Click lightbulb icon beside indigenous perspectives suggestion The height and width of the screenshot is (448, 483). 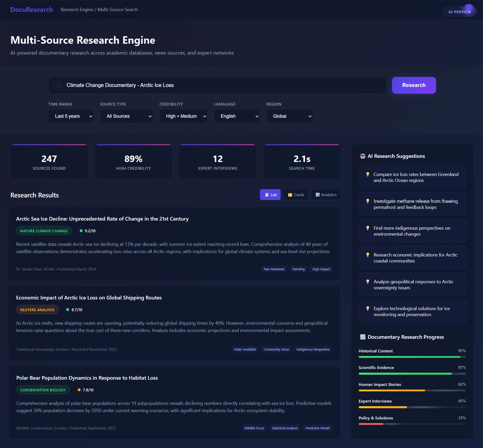368,228
